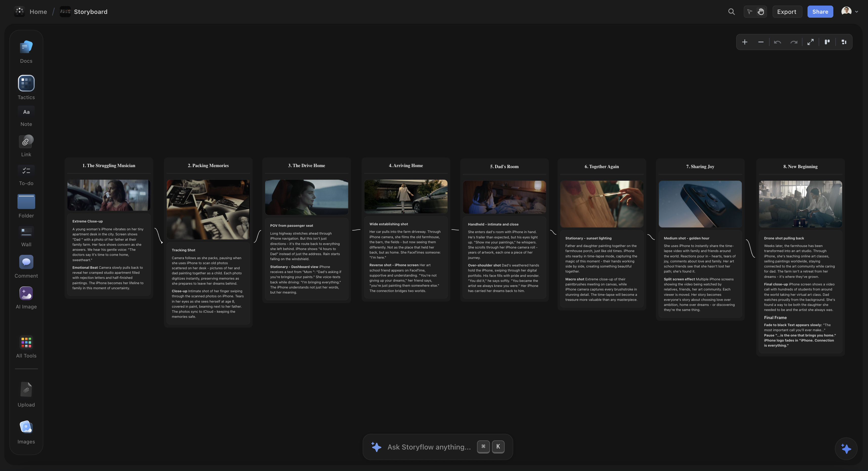Click the Export button
This screenshot has width=868, height=471.
point(787,11)
